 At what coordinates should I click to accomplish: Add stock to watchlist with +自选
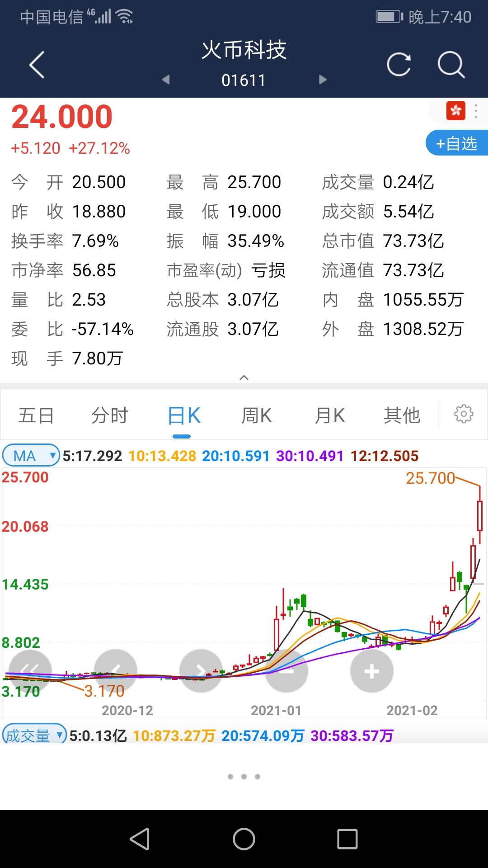(x=457, y=143)
